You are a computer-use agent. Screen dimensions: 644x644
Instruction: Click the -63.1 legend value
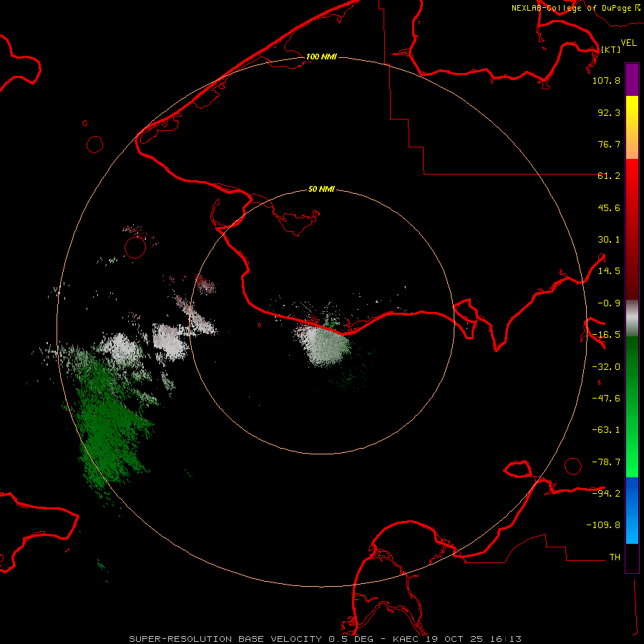[606, 430]
